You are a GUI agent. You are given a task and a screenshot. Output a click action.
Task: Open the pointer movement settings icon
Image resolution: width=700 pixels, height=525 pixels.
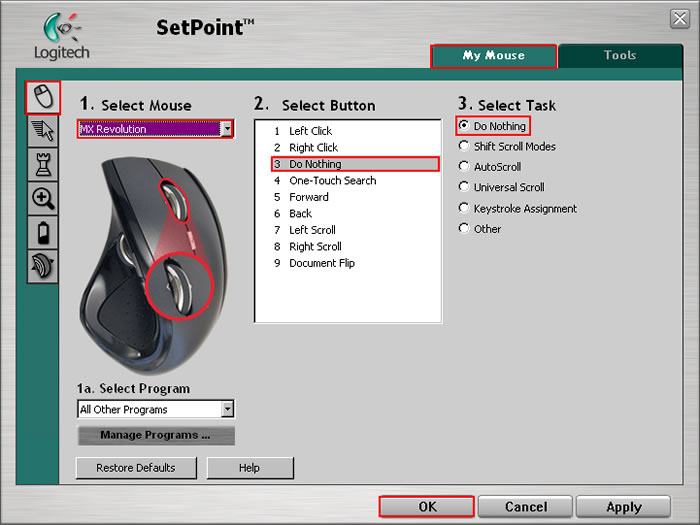pos(43,131)
